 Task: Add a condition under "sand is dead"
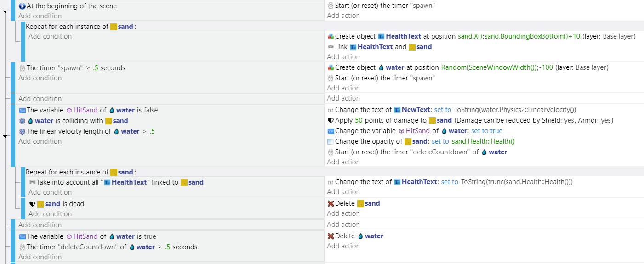pos(50,214)
